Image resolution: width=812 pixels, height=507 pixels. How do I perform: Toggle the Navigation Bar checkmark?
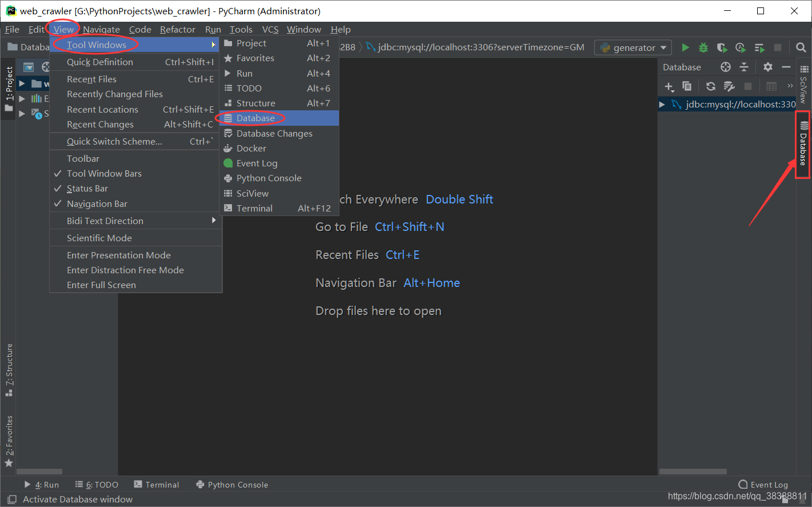[x=136, y=203]
